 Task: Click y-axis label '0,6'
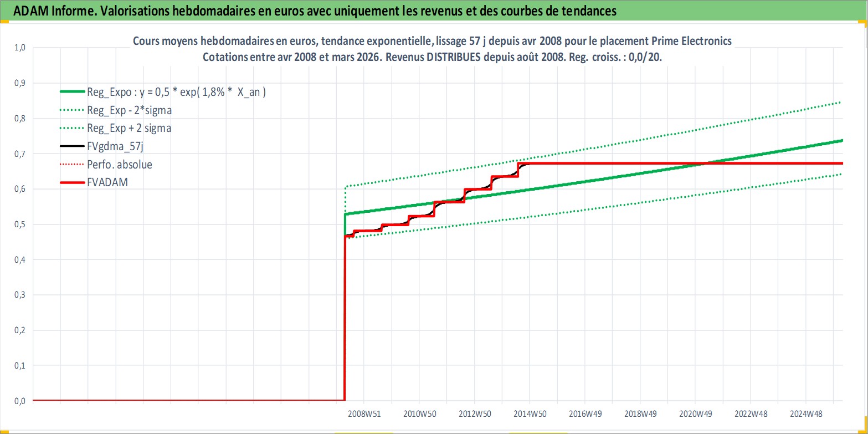coord(20,189)
